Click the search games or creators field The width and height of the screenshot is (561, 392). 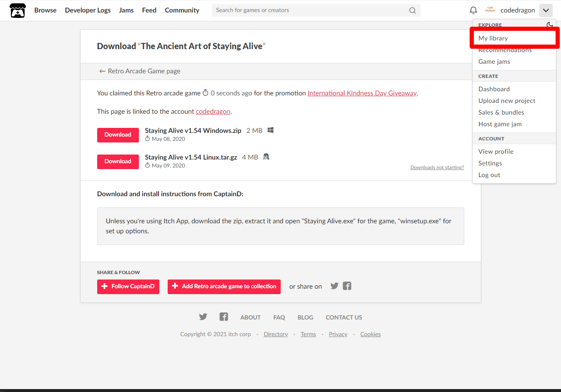316,10
